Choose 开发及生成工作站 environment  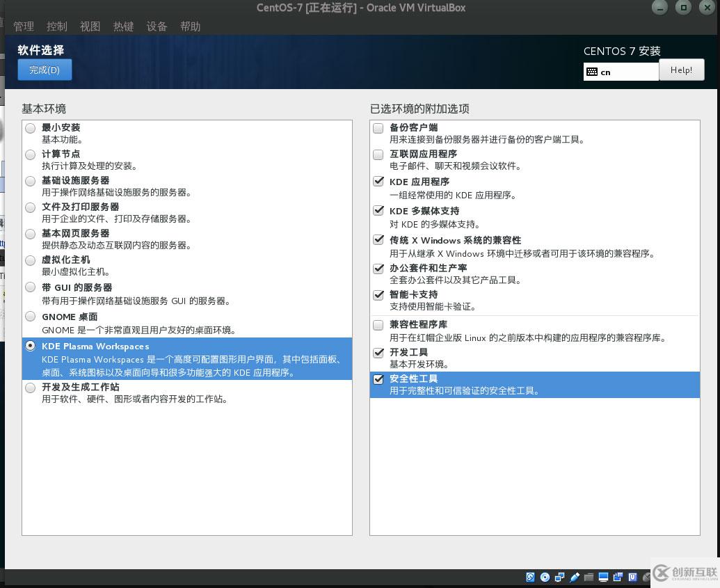[x=31, y=388]
